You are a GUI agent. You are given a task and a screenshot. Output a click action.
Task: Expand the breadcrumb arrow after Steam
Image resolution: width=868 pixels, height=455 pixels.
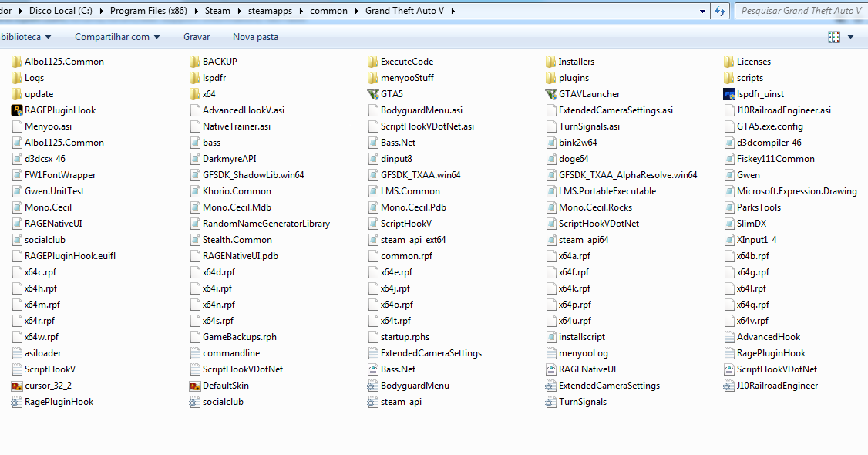[239, 11]
